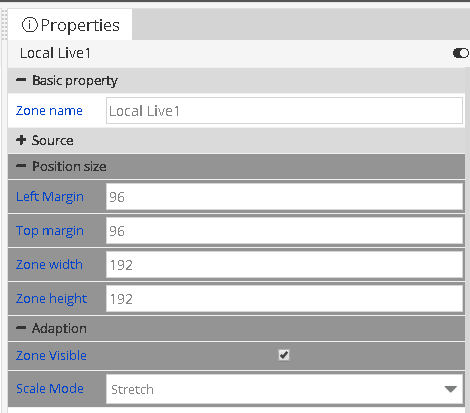The height and width of the screenshot is (413, 470).
Task: Click the Zone name text field
Action: click(x=284, y=111)
